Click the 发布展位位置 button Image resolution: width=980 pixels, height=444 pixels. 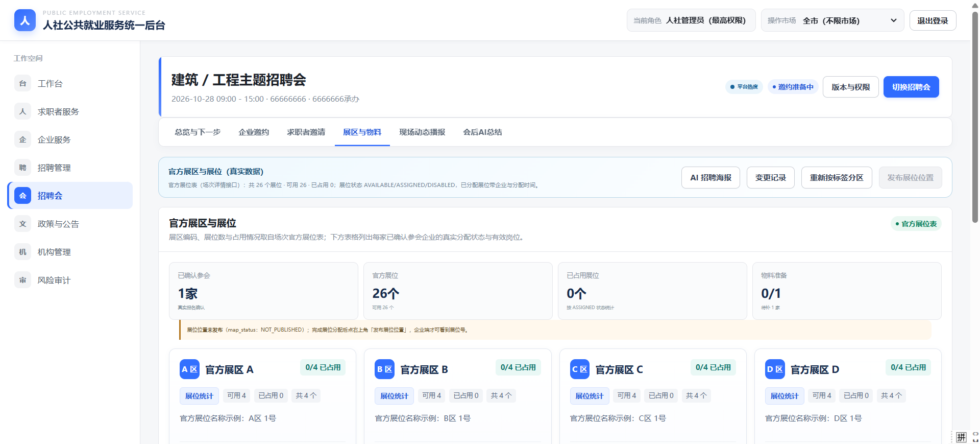(x=910, y=178)
